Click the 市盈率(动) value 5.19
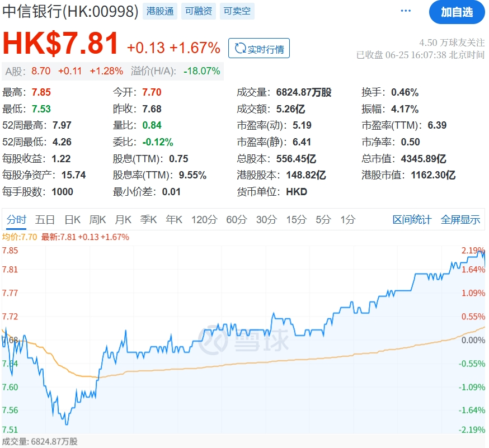Viewport: 489px width, 448px height. tap(302, 125)
